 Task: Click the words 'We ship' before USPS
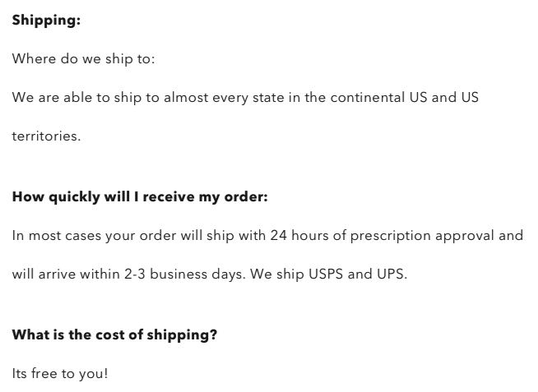[277, 274]
